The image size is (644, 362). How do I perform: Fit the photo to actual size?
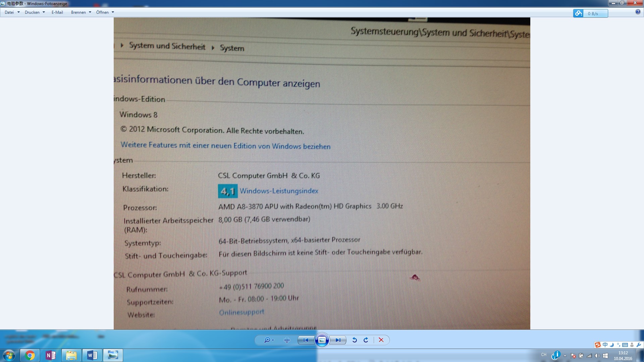287,340
